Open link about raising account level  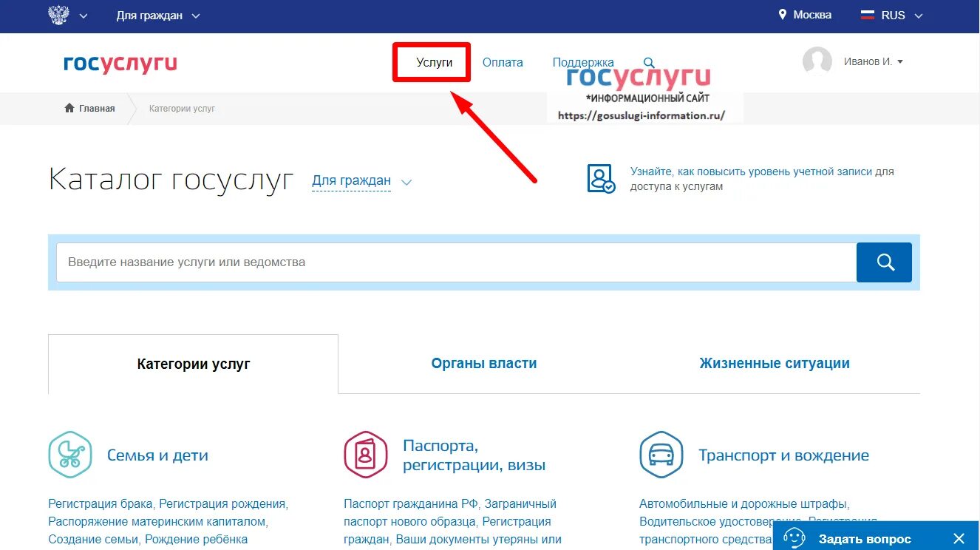[751, 172]
